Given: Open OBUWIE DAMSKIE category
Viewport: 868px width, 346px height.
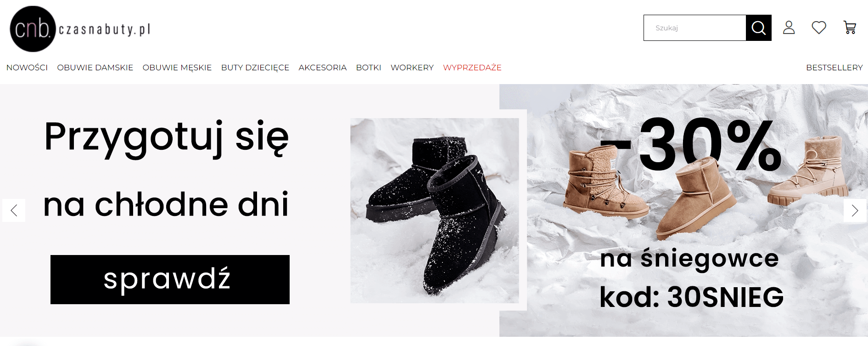Looking at the screenshot, I should 95,68.
